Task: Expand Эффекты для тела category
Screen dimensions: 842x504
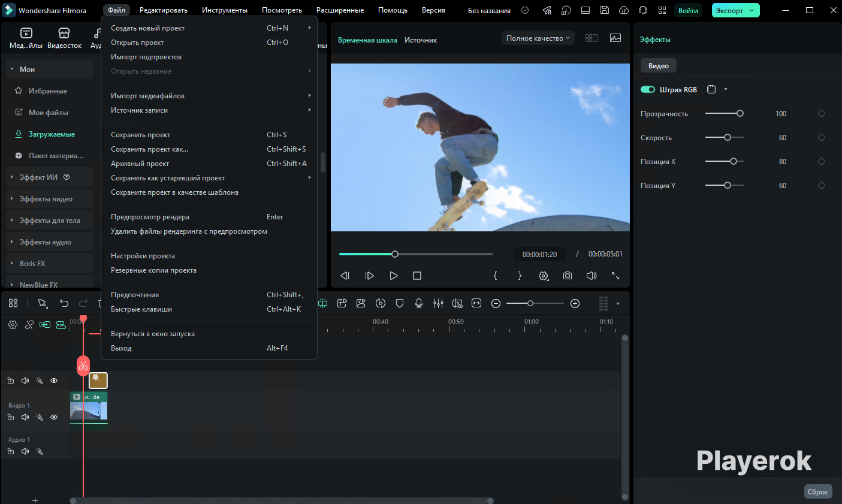Action: (50, 221)
